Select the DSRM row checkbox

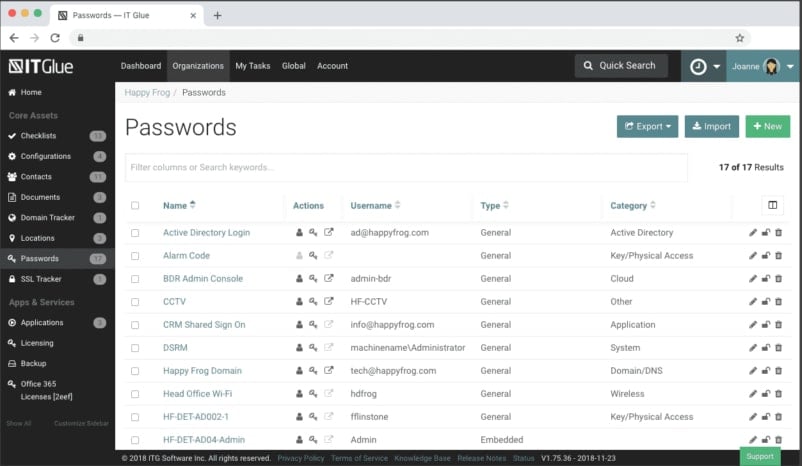(x=135, y=348)
